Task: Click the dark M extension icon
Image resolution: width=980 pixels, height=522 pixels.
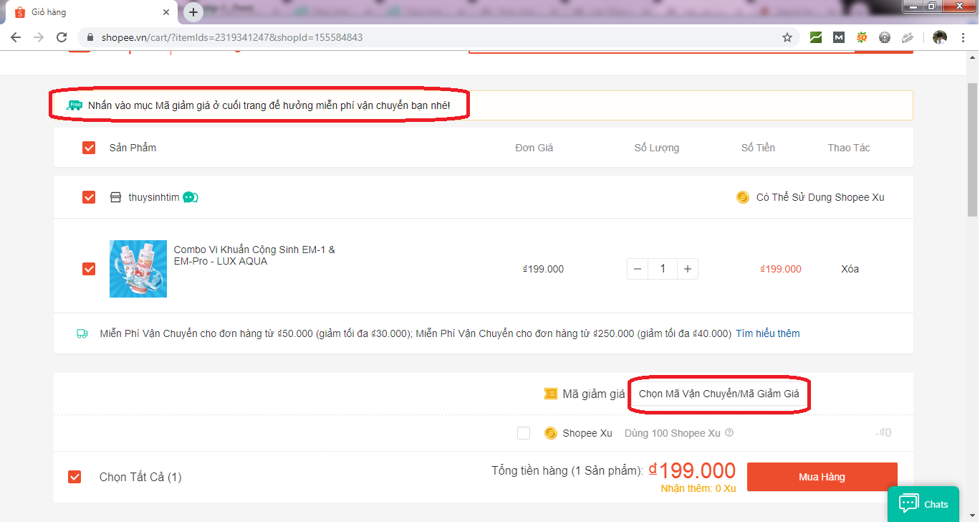Action: coord(839,37)
